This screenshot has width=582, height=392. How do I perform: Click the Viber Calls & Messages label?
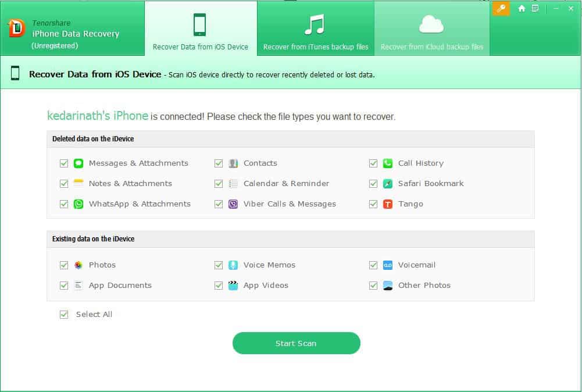coord(290,204)
